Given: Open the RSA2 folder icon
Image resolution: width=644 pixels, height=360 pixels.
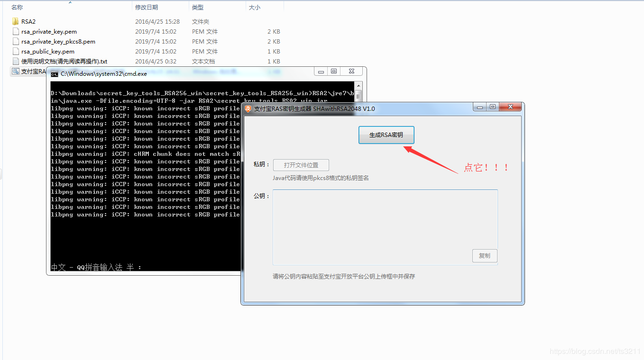Looking at the screenshot, I should (16, 21).
